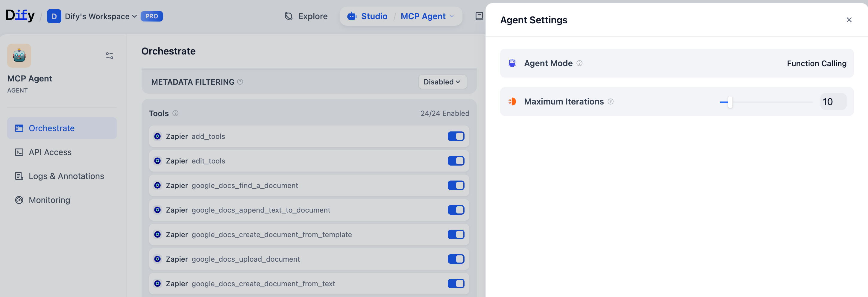
Task: Open the Metadata Filtering Disabled dropdown
Action: pyautogui.click(x=442, y=81)
